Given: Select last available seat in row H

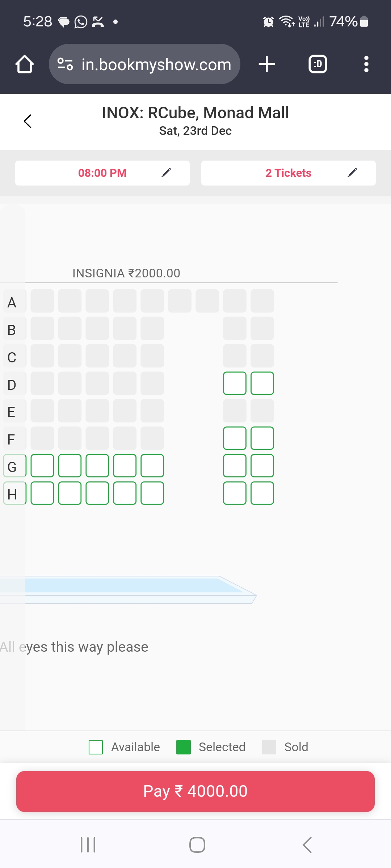Looking at the screenshot, I should (262, 493).
